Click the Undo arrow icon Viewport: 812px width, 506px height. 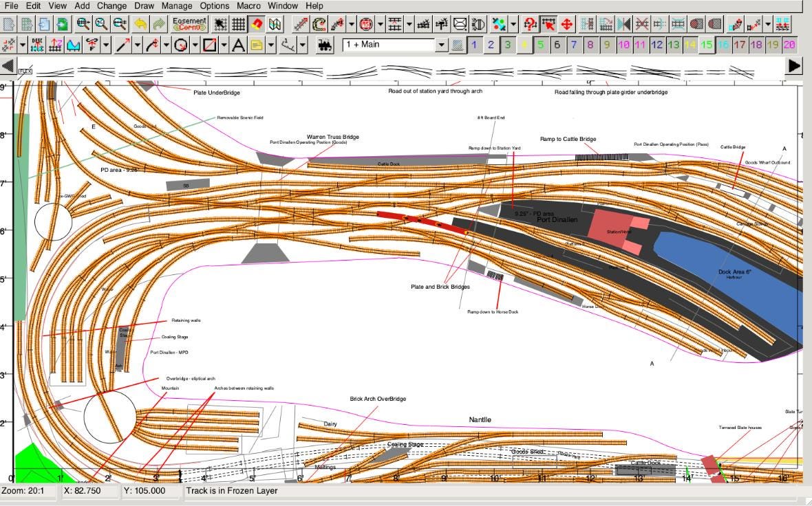coord(141,25)
